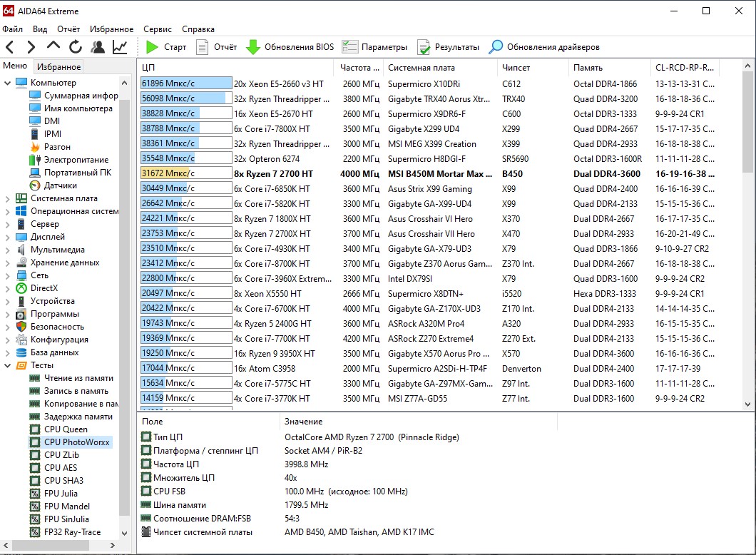Open the Вид menu

[x=40, y=29]
